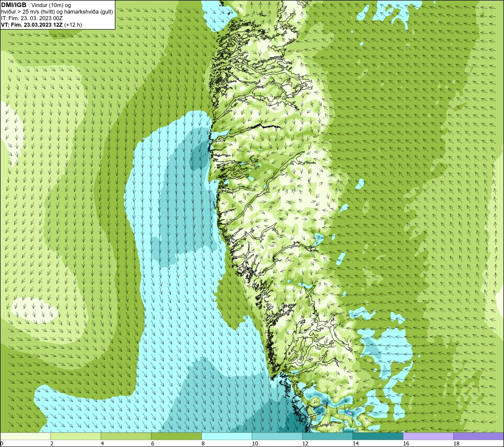Click the pale yellow 0–2 m/s legend swatch

click(x=25, y=436)
